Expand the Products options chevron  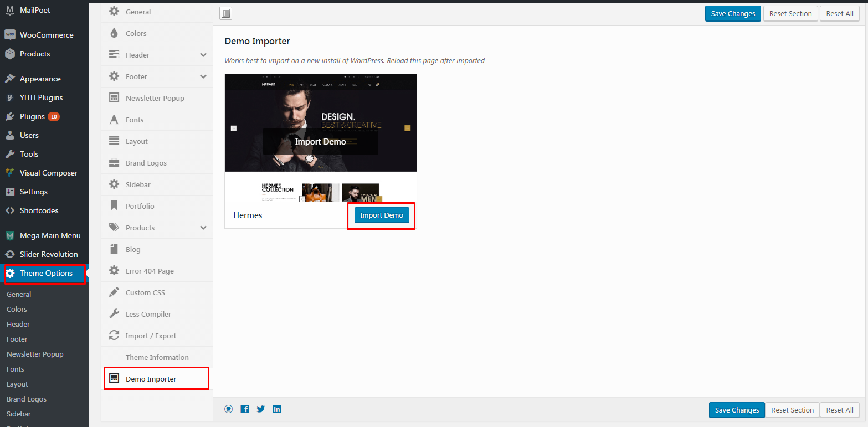click(203, 228)
